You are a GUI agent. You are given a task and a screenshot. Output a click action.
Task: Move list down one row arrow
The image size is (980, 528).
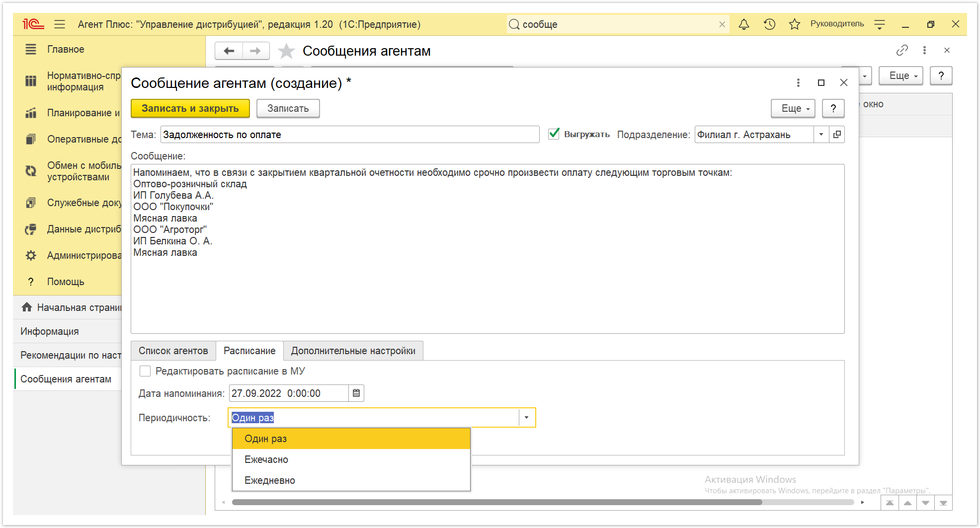tap(925, 503)
